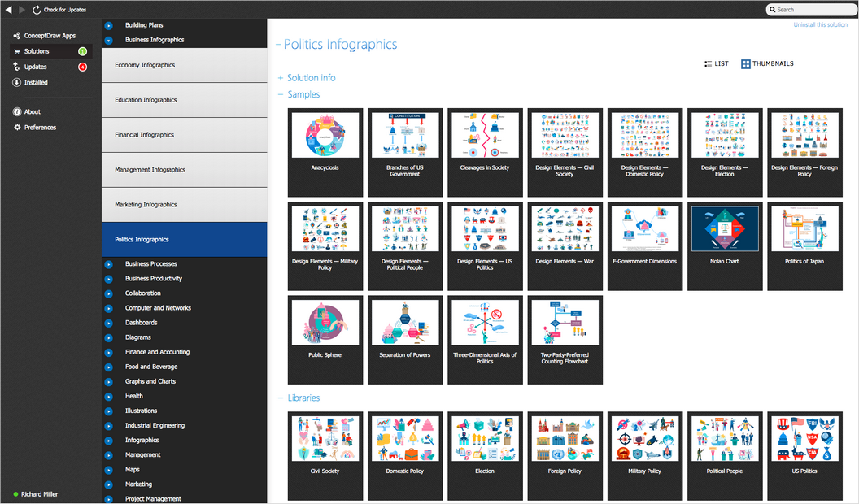Click Finance and Accounting arrow icon
The image size is (859, 504).
(108, 353)
